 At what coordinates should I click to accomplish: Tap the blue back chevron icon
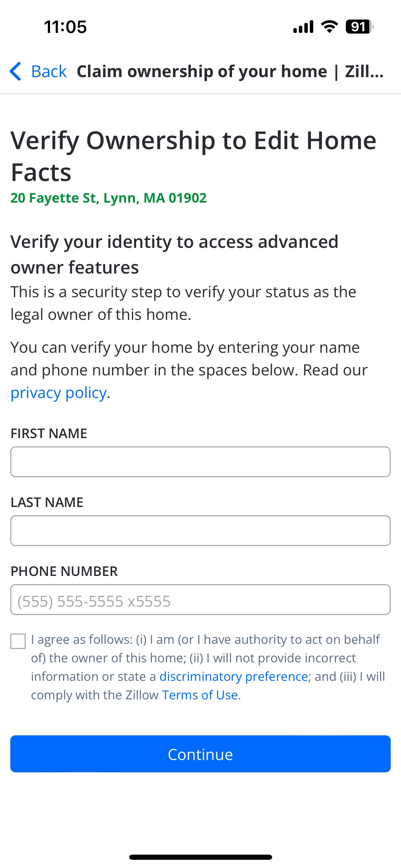tap(15, 71)
